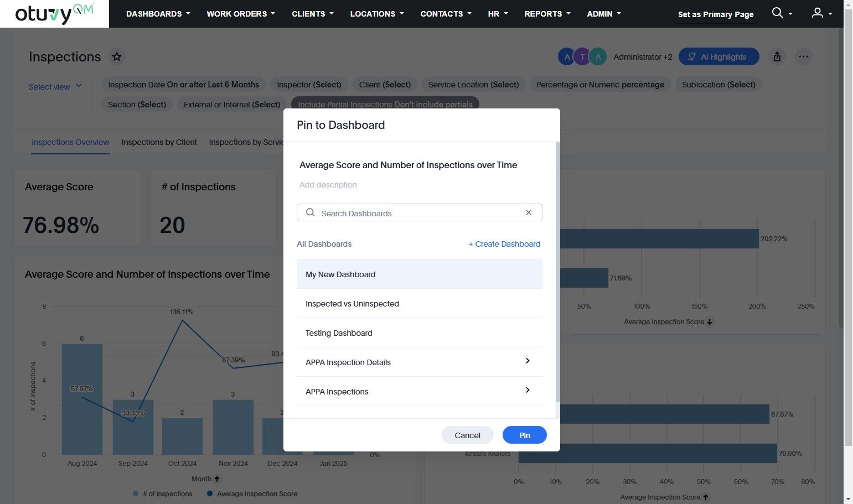This screenshot has width=853, height=504.
Task: Open the Select view dropdown
Action: click(55, 87)
